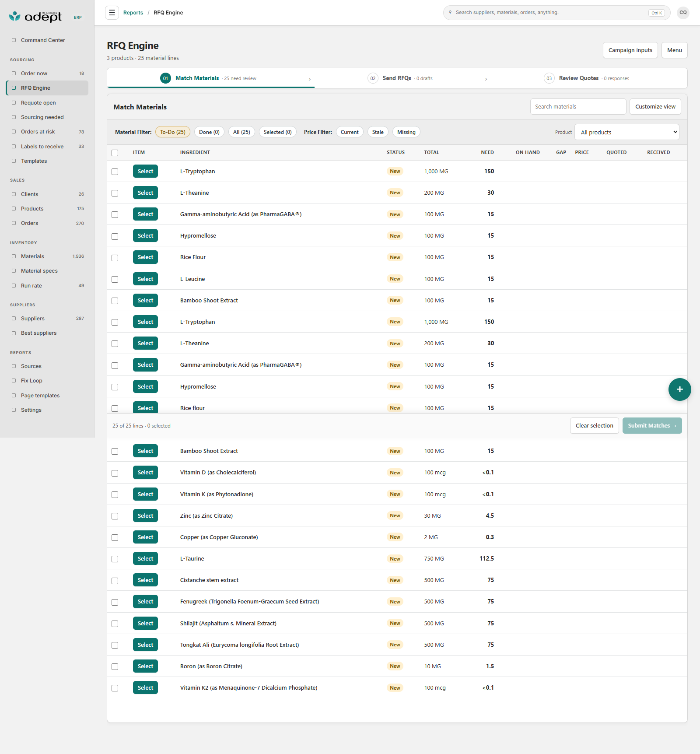Click Select for Zinc (as Zinc Citrate)

pyautogui.click(x=145, y=516)
